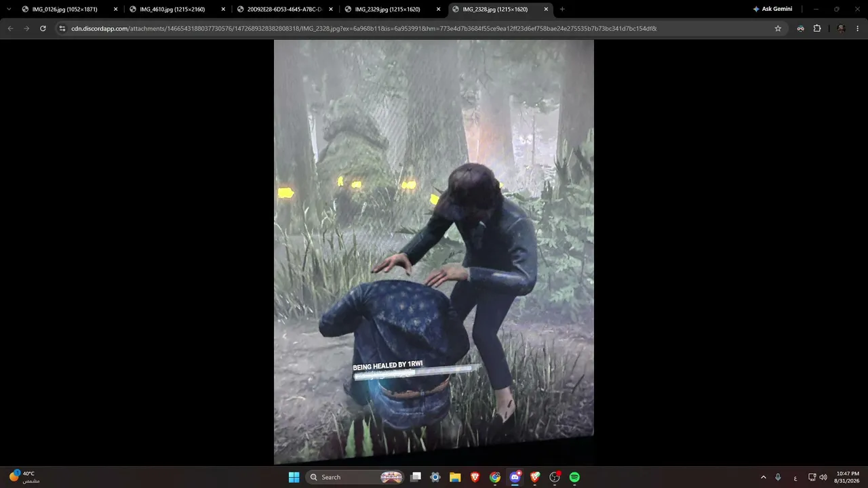Expand the tab search dropdown

point(9,9)
